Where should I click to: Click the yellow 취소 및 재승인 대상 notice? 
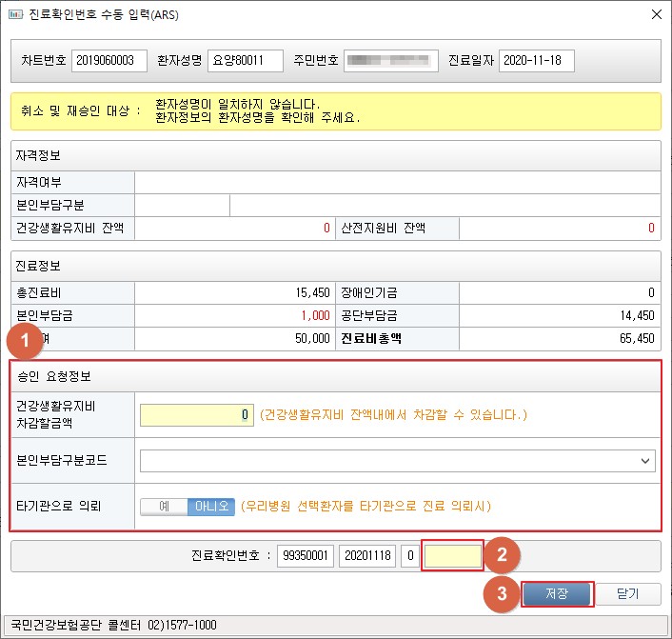[x=335, y=110]
